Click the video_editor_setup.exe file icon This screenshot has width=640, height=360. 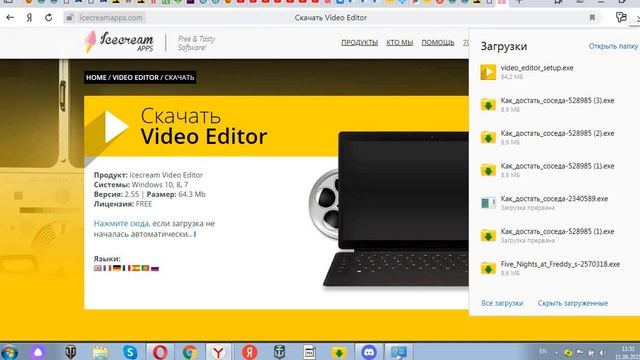(x=488, y=72)
